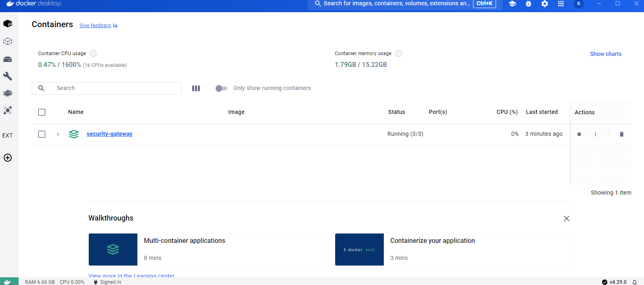Open Multi-container applications walkthrough
The height and width of the screenshot is (285, 644).
pos(208,249)
